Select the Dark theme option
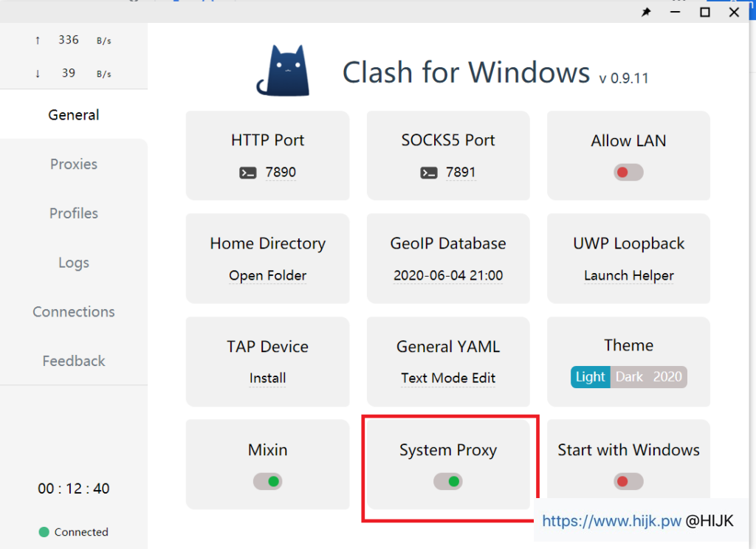Image resolution: width=756 pixels, height=549 pixels. 629,377
